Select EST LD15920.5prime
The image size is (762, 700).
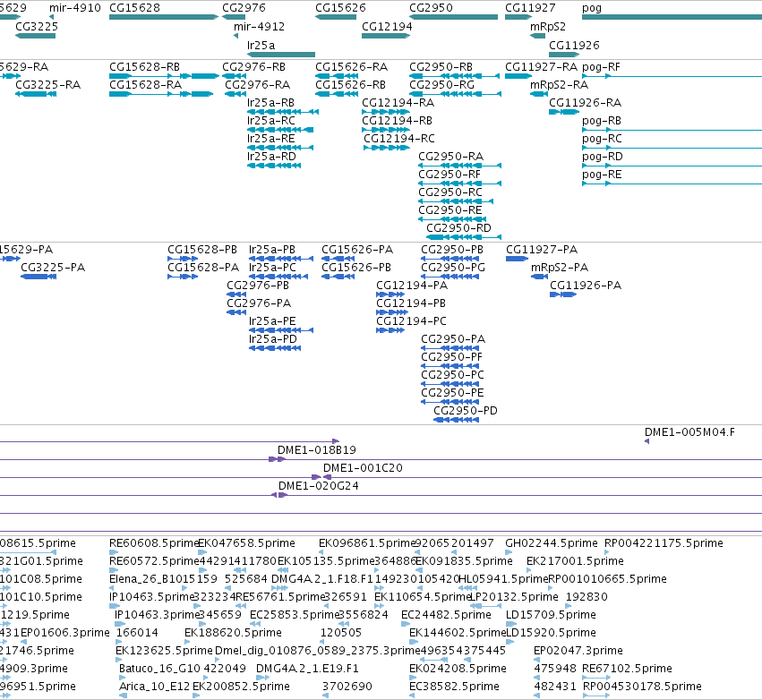(551, 633)
